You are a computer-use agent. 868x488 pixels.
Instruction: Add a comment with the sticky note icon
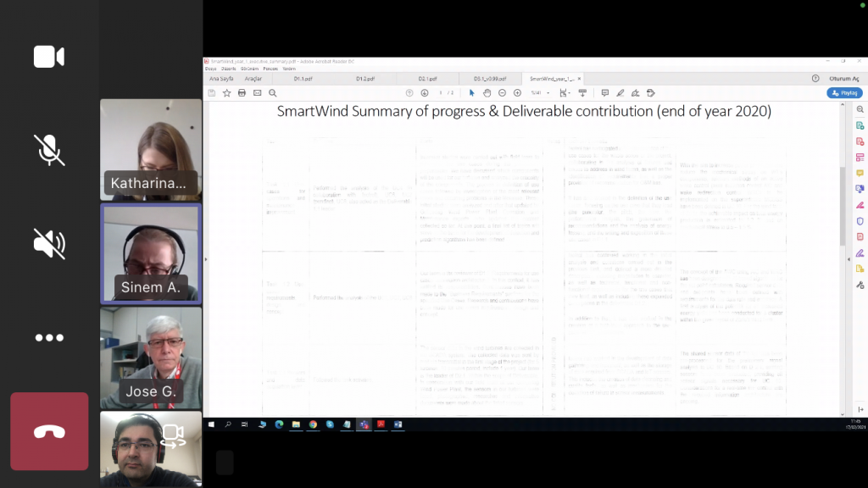point(604,93)
